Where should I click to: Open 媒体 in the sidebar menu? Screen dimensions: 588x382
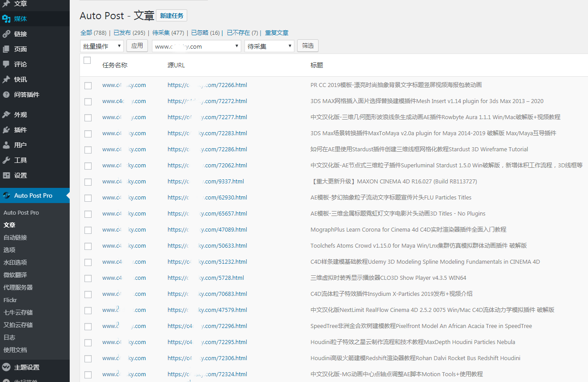click(34, 19)
